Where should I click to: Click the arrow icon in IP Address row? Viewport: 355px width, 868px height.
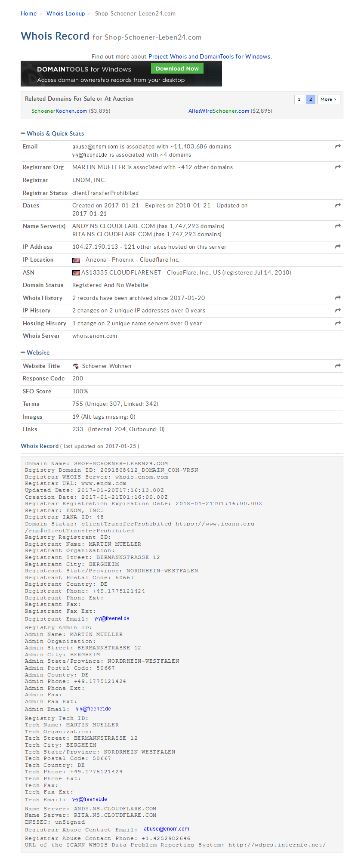point(338,247)
